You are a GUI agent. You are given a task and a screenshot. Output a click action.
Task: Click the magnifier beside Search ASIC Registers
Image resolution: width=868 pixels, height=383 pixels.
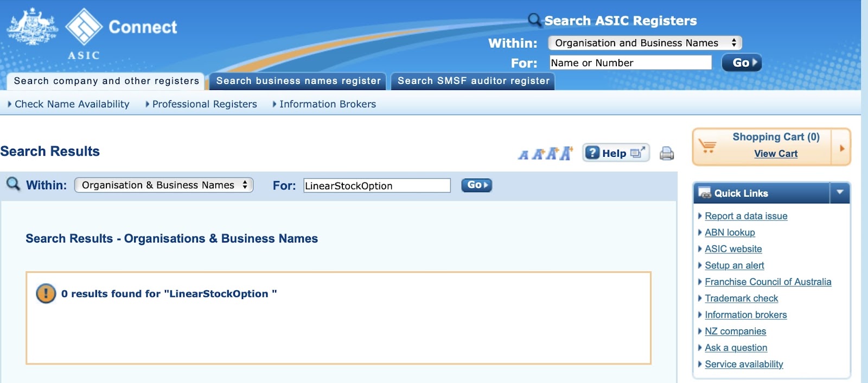point(535,20)
